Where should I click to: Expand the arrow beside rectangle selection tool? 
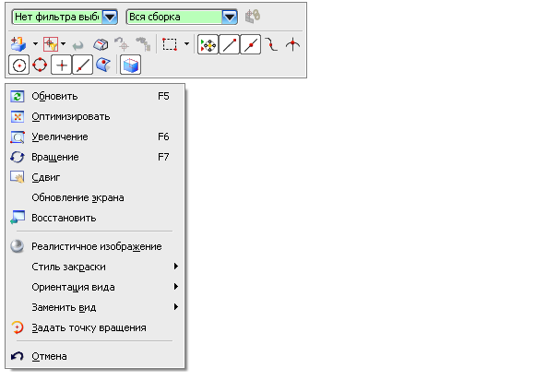[x=186, y=44]
